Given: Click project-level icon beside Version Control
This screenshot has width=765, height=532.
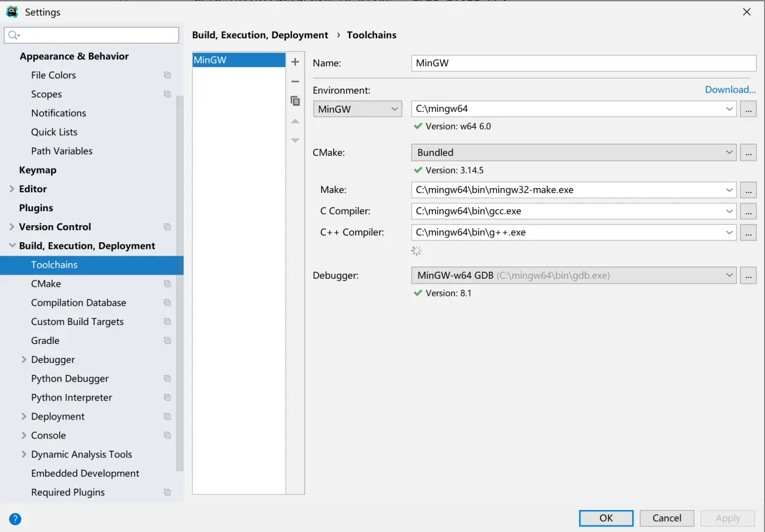Looking at the screenshot, I should click(167, 227).
